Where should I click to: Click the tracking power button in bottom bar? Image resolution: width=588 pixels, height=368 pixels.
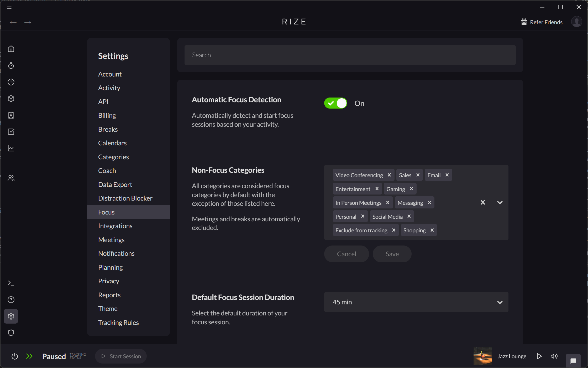click(15, 356)
